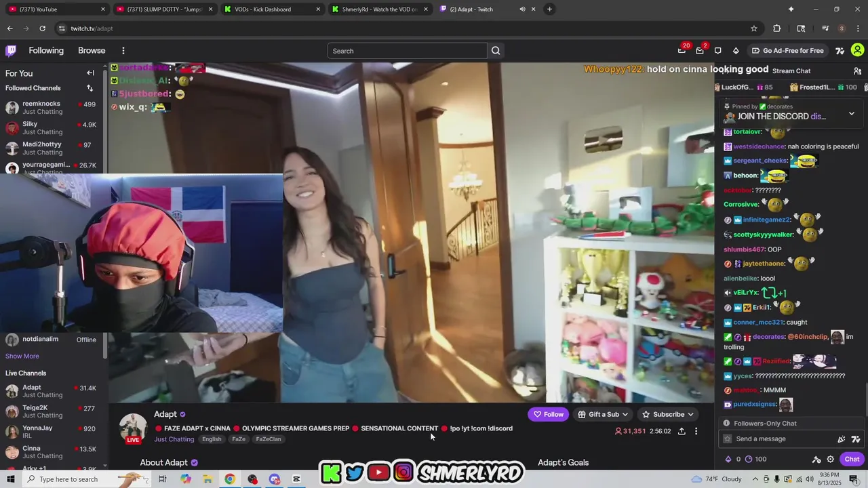The width and height of the screenshot is (868, 488).
Task: Open Adapt streamer avatar with LIVE badge
Action: click(x=133, y=428)
